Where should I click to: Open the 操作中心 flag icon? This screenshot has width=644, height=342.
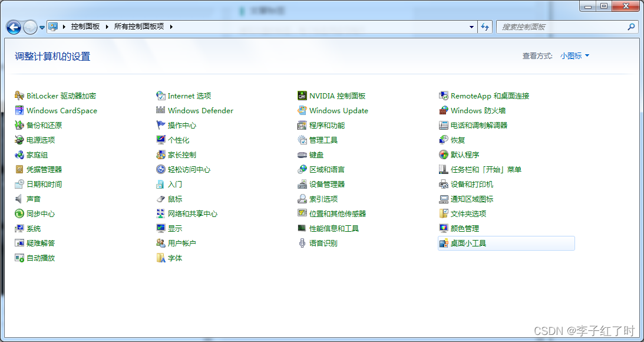point(161,126)
